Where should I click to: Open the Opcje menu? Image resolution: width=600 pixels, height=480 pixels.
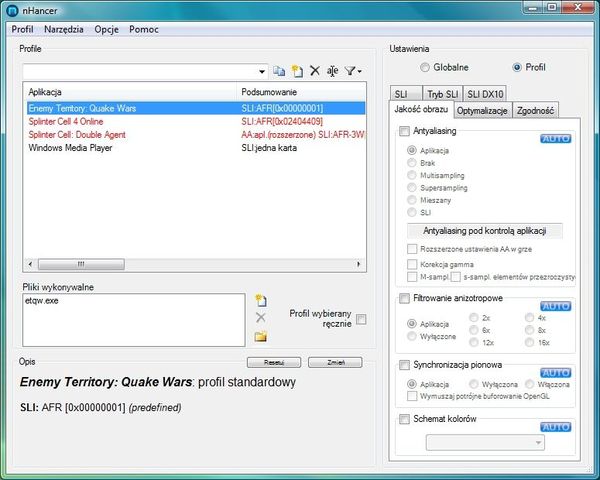point(106,29)
